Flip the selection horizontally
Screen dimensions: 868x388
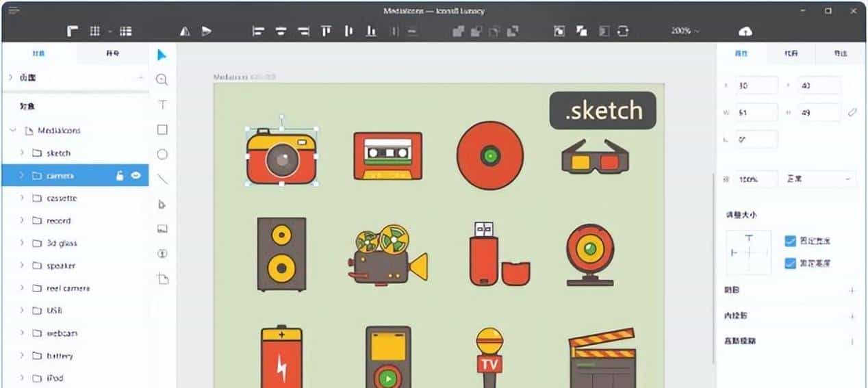185,31
